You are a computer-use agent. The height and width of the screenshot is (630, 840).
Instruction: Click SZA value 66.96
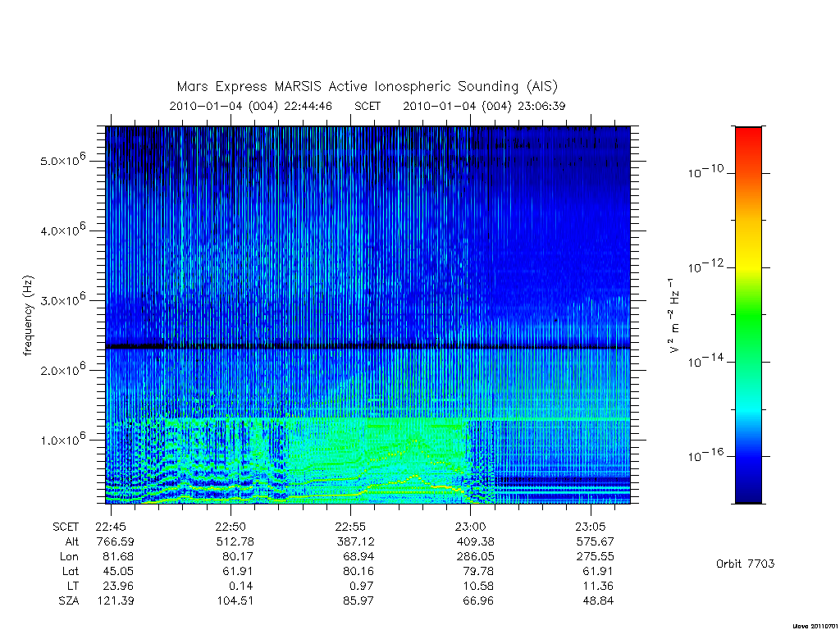477,600
